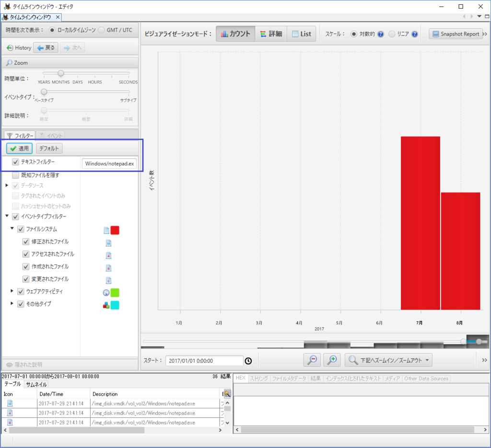Screen dimensions: 491x448
Task: Expand データソース tree node
Action: click(7, 185)
